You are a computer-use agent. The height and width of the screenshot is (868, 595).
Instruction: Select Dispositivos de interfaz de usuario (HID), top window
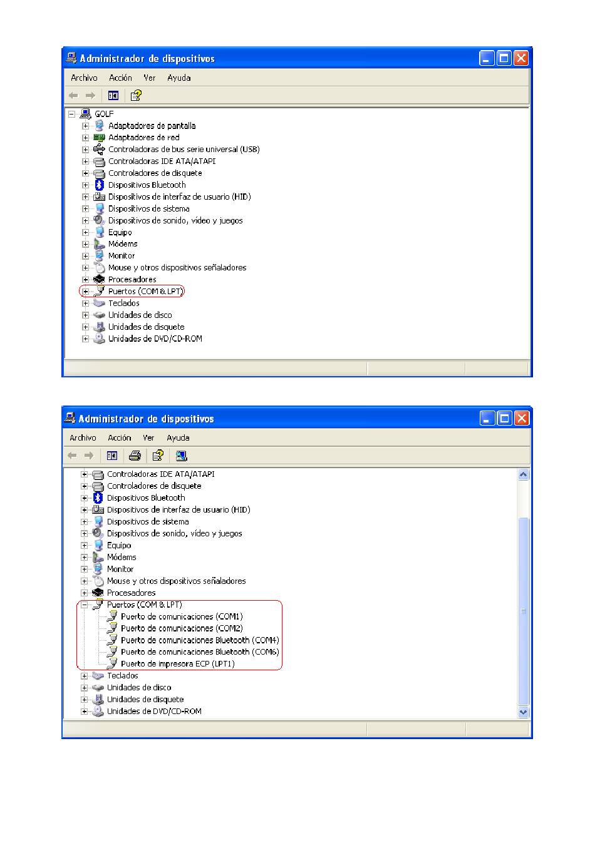(179, 197)
